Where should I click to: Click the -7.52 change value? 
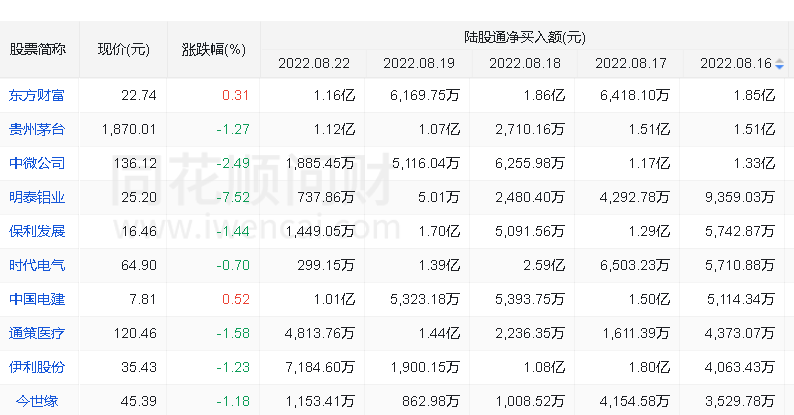pyautogui.click(x=233, y=197)
